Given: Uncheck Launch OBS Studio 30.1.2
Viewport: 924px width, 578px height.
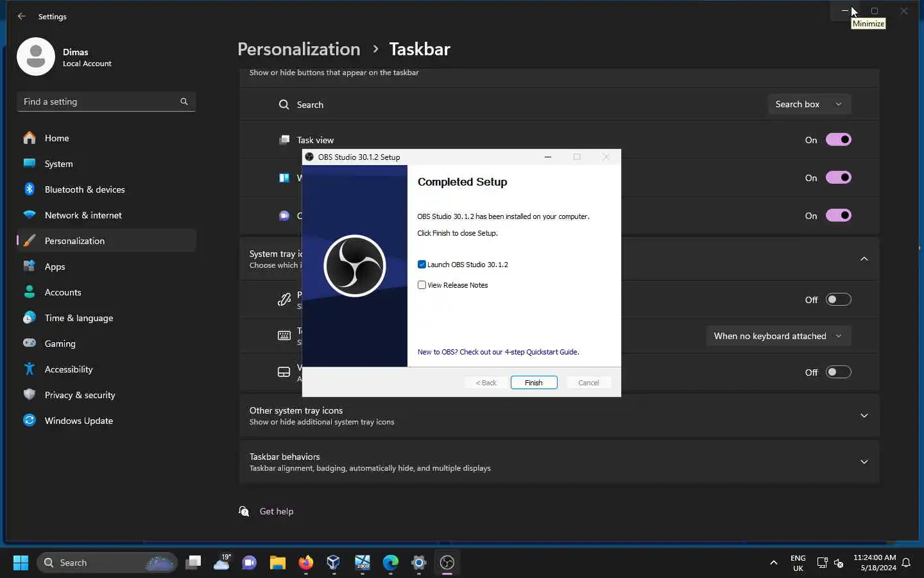Looking at the screenshot, I should click(422, 265).
